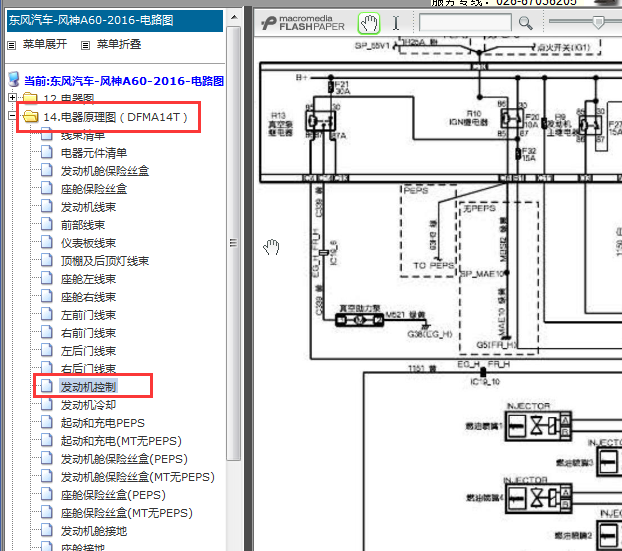Click the title bar 东风汽车-风神A60-2016-电路图
Viewport: 622px width, 551px height.
(x=115, y=21)
